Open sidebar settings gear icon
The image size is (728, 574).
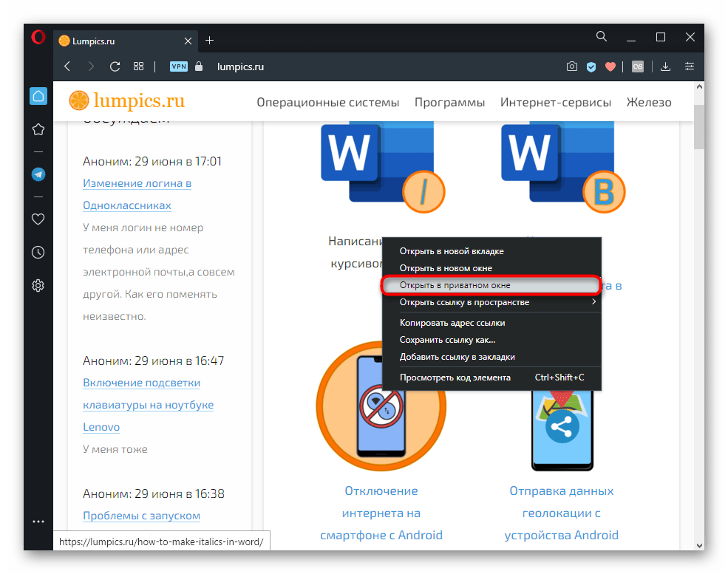[38, 285]
